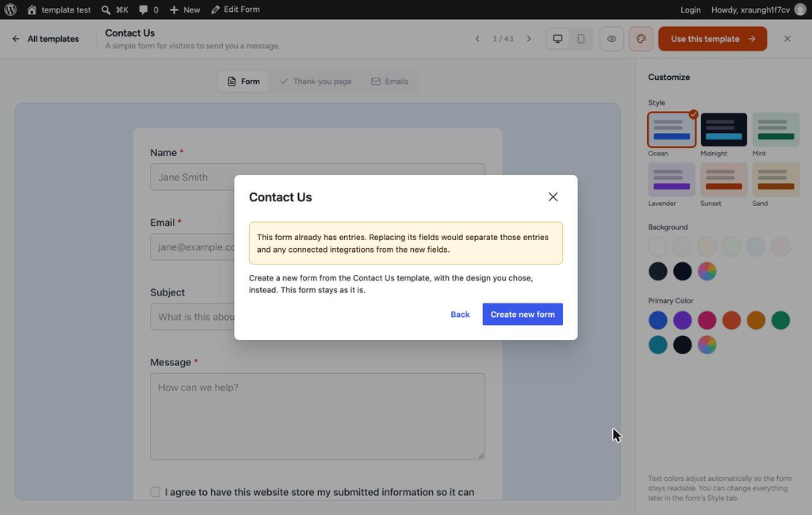Click Back in the dialog
812x515 pixels.
pos(460,315)
